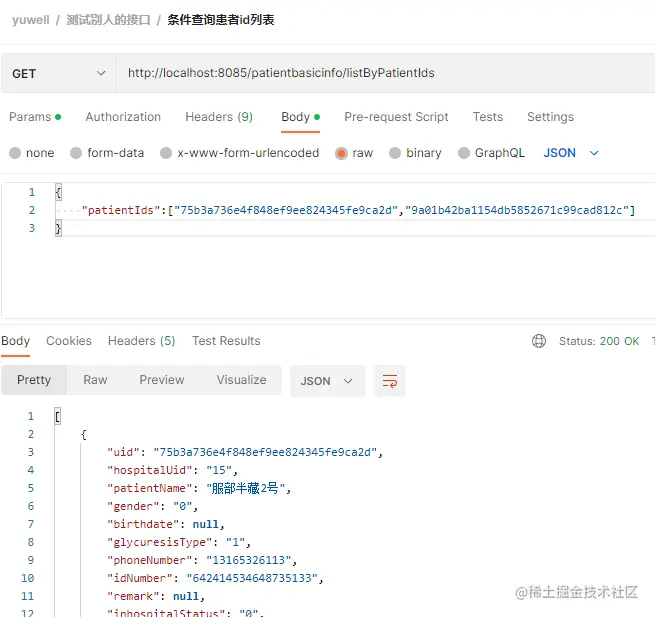Open the response JSON format dropdown
This screenshot has height=617, width=655.
point(328,381)
